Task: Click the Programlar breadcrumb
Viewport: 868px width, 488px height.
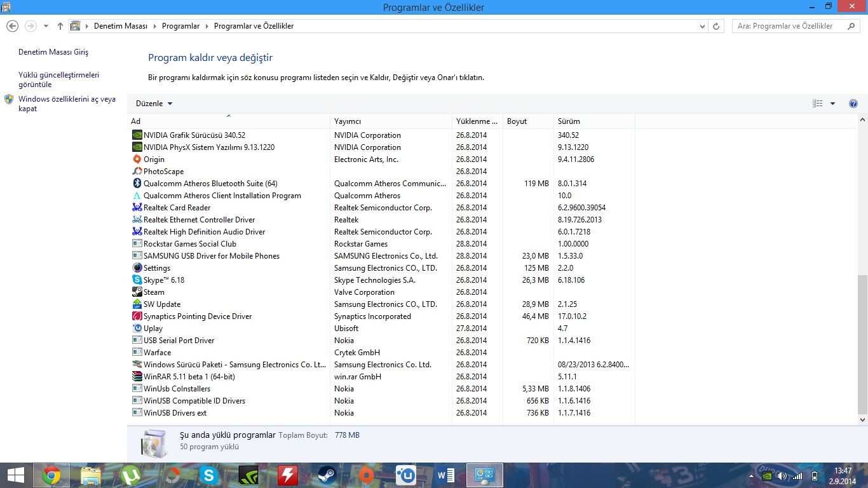Action: pyautogui.click(x=180, y=26)
